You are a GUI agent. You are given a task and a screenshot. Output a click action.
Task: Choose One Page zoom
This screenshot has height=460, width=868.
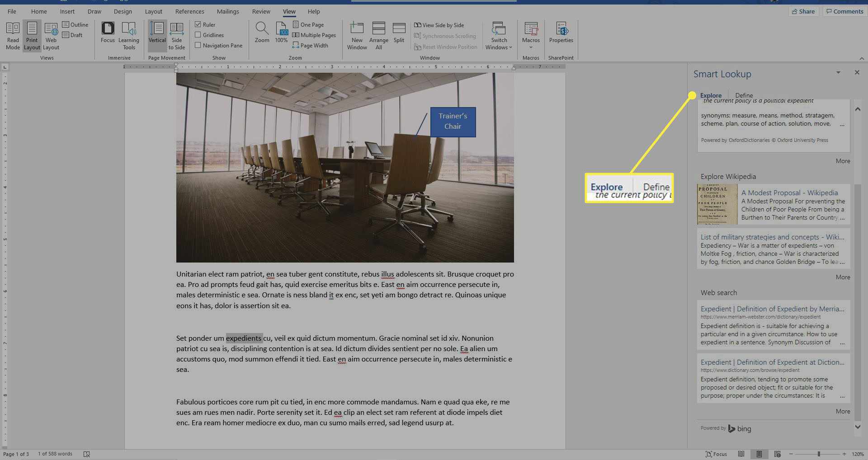(x=308, y=24)
